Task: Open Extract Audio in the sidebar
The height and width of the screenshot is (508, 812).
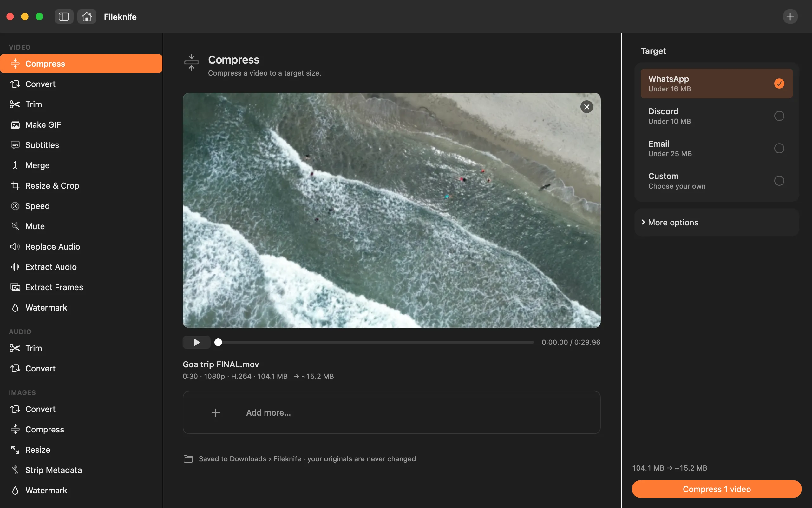Action: [x=81, y=267]
